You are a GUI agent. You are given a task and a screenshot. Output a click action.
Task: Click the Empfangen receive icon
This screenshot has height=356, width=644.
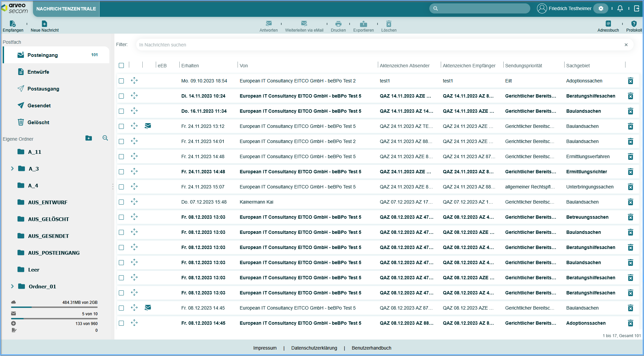tap(13, 24)
